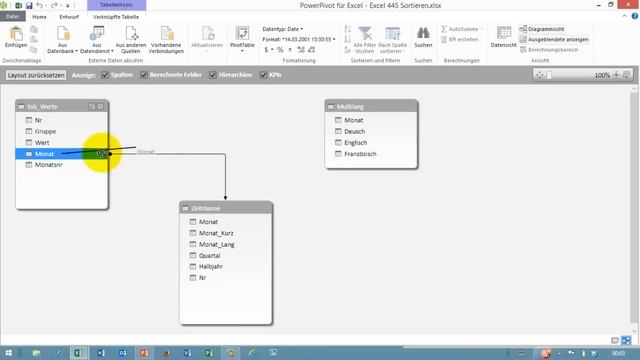
Task: Save workbook from quick access toolbar
Action: 29,5
